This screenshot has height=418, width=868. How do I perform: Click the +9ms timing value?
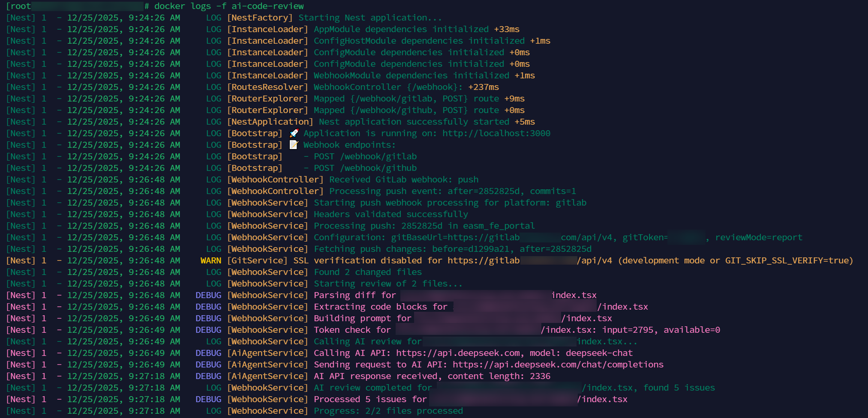(x=514, y=99)
